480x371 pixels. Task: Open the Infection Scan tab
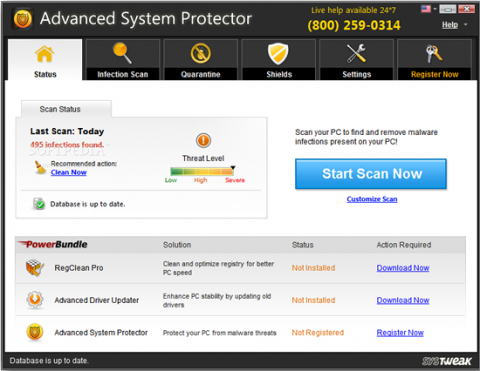[x=123, y=60]
